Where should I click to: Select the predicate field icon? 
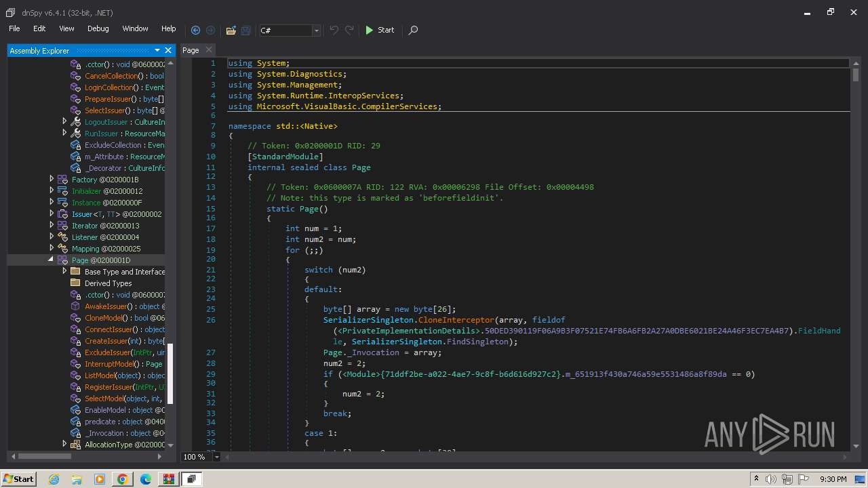pos(76,422)
